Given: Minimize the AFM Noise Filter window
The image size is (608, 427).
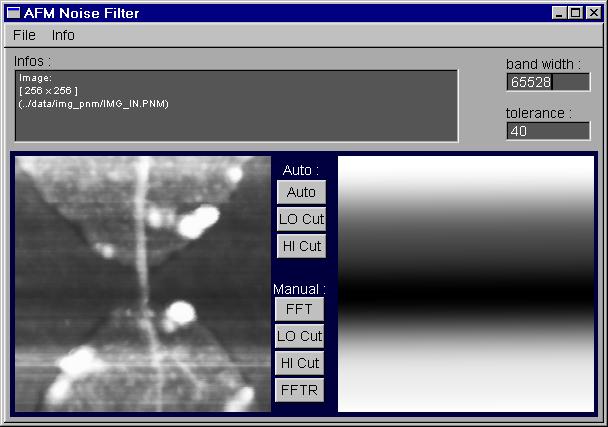Looking at the screenshot, I should point(559,13).
